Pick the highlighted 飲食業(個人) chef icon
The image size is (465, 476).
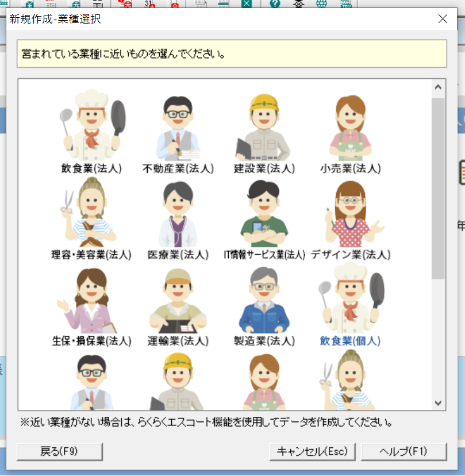[x=352, y=298]
